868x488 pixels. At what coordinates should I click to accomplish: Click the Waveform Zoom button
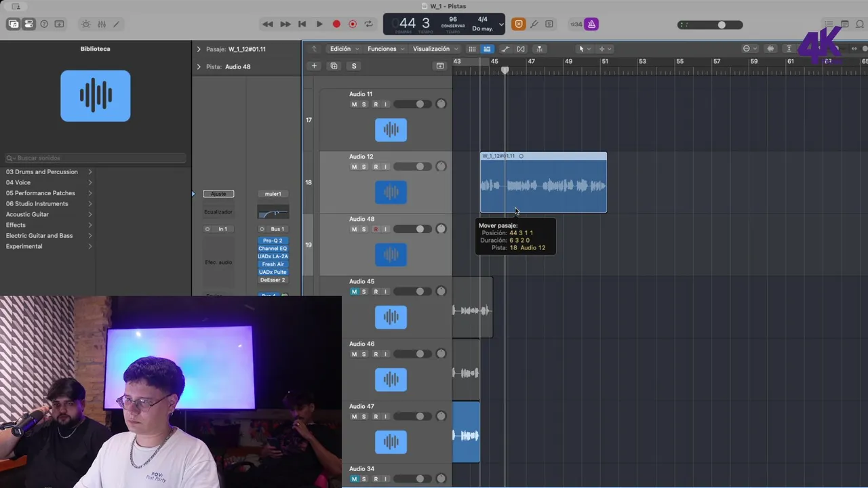[x=770, y=49]
